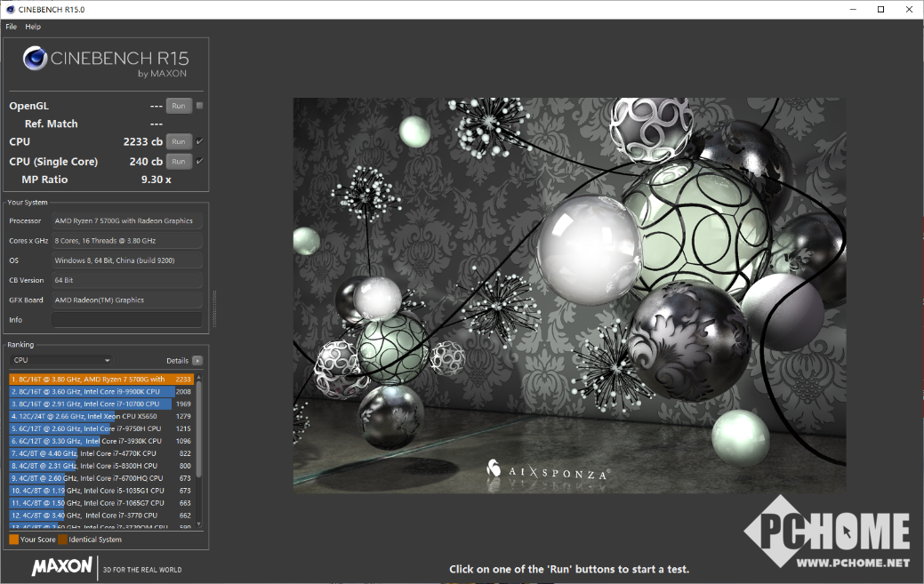Open the Help menu
Image resolution: width=924 pixels, height=584 pixels.
pos(33,27)
